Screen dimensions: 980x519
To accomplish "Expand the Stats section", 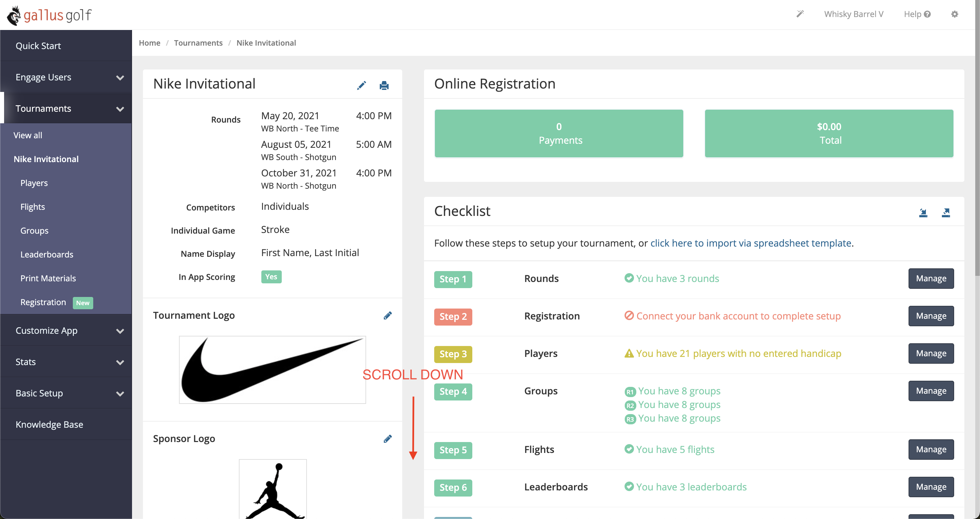I will tap(66, 362).
